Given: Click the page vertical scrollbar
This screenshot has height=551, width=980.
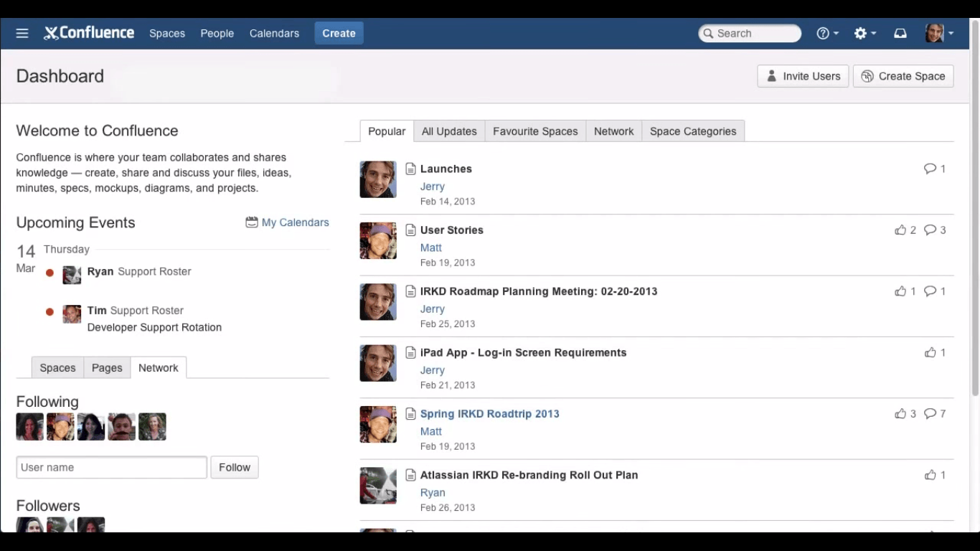Looking at the screenshot, I should coord(975,208).
